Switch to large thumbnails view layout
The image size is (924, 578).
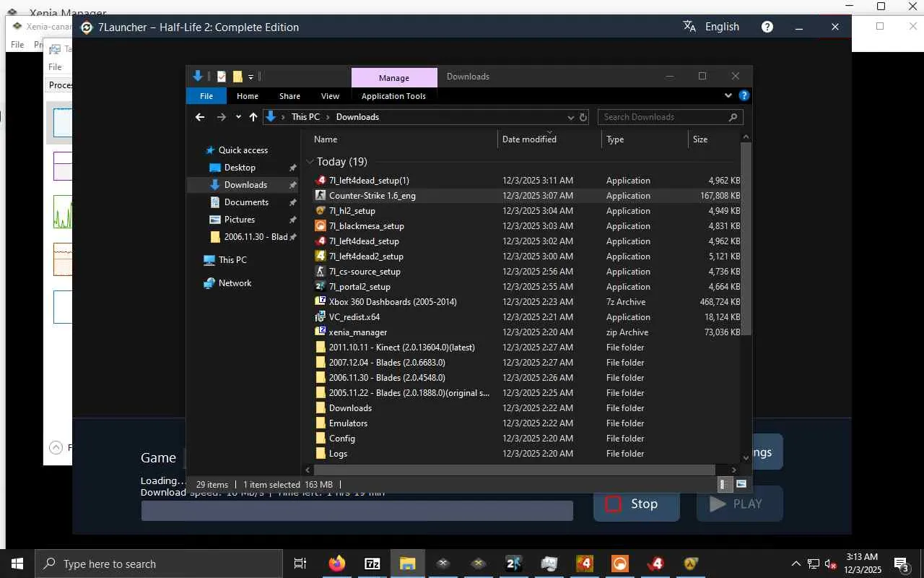741,484
